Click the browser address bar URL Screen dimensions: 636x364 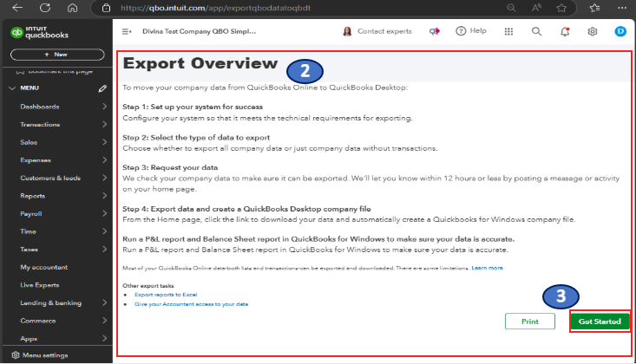(x=215, y=8)
